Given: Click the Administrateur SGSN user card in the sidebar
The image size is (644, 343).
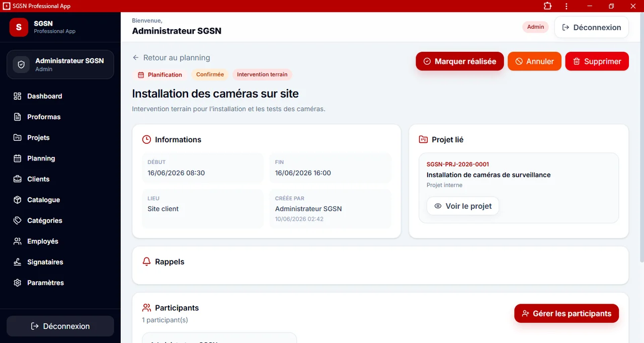Looking at the screenshot, I should (x=60, y=64).
